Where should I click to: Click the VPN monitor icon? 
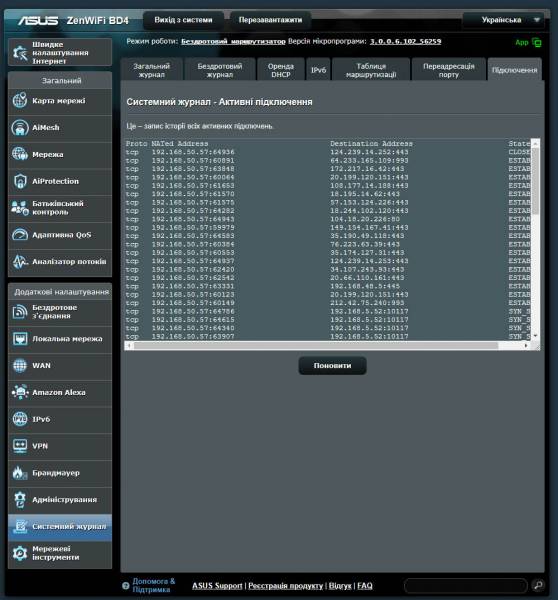click(20, 446)
